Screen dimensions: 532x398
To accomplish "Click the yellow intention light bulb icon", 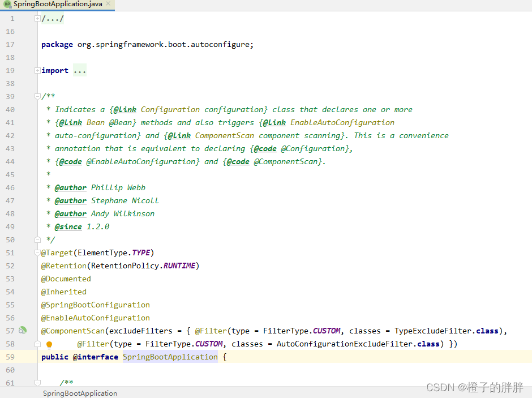I will (x=49, y=345).
